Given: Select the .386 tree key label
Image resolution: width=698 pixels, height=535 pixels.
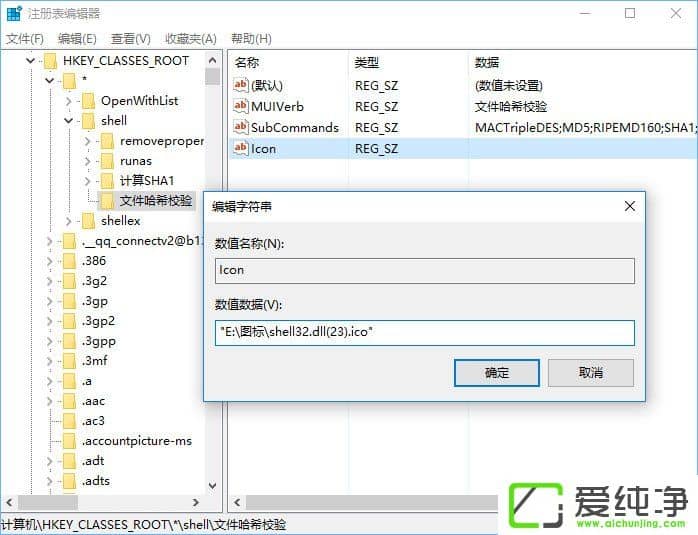Looking at the screenshot, I should point(94,261).
